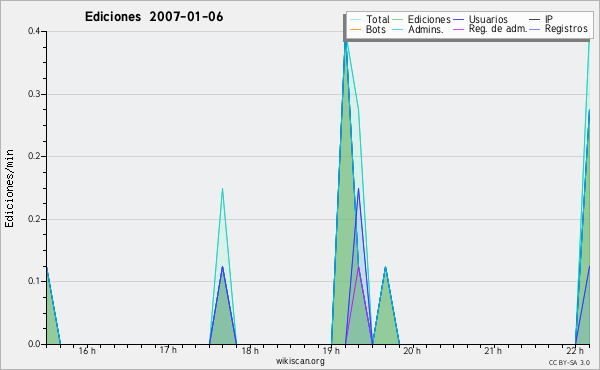Click the magenta Reg. de adm. line swatch
600x370 pixels.
tap(458, 29)
